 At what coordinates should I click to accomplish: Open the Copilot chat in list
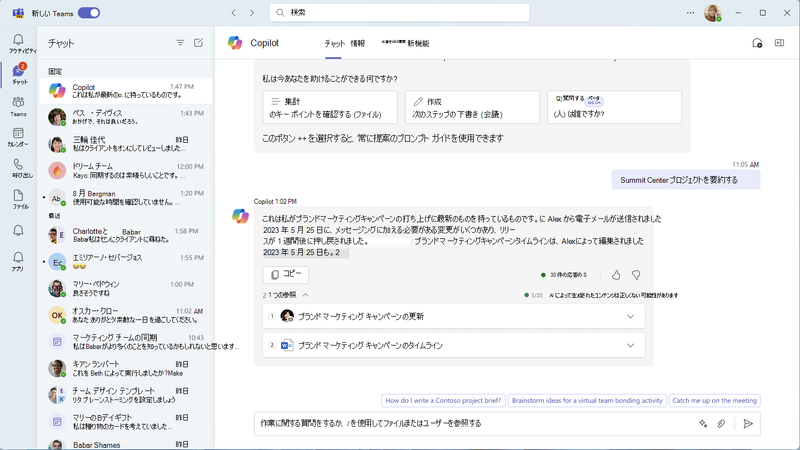click(x=126, y=91)
